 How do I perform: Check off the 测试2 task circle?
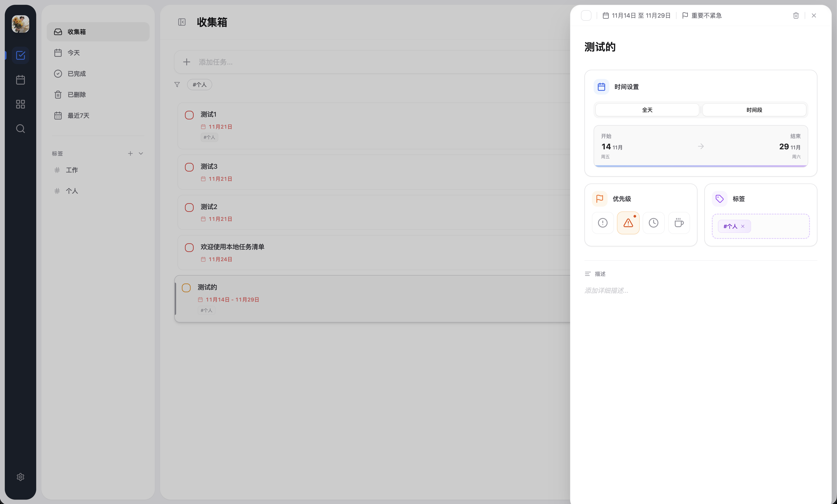pos(189,207)
